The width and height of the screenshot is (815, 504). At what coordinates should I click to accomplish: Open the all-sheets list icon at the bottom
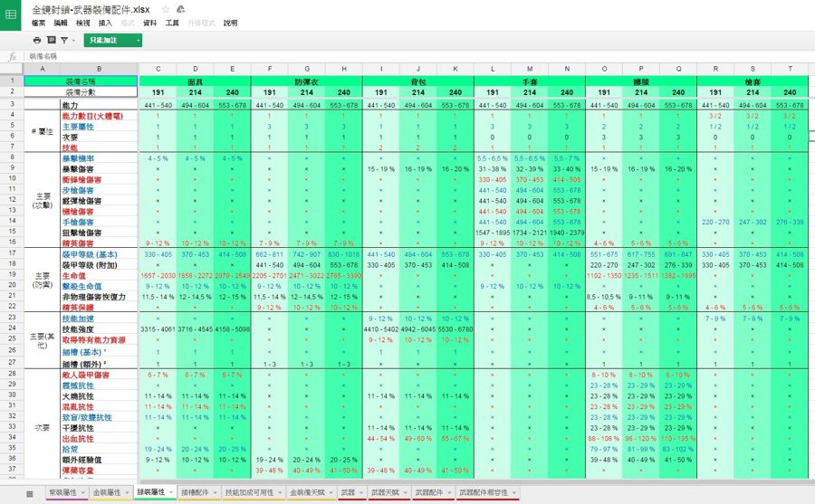coord(30,493)
